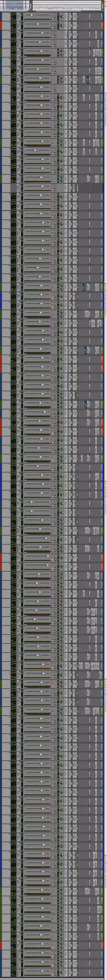
Task: Select the greyed-out inactive channel strip
Action: click(x=52, y=188)
